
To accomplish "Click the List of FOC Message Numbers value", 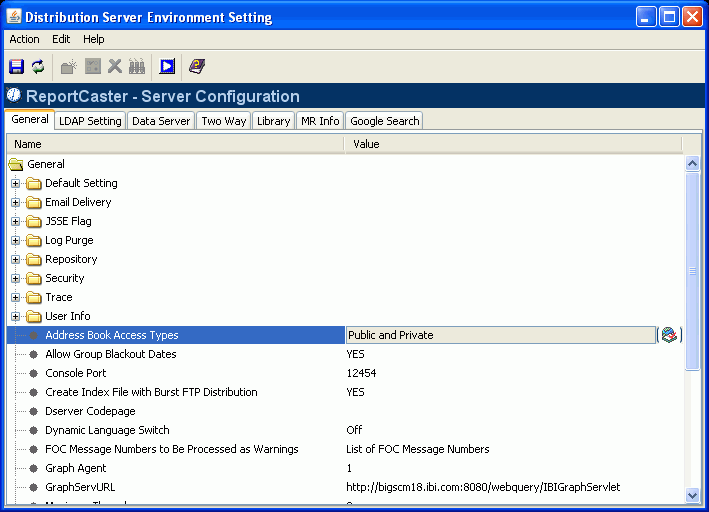I will coord(418,449).
